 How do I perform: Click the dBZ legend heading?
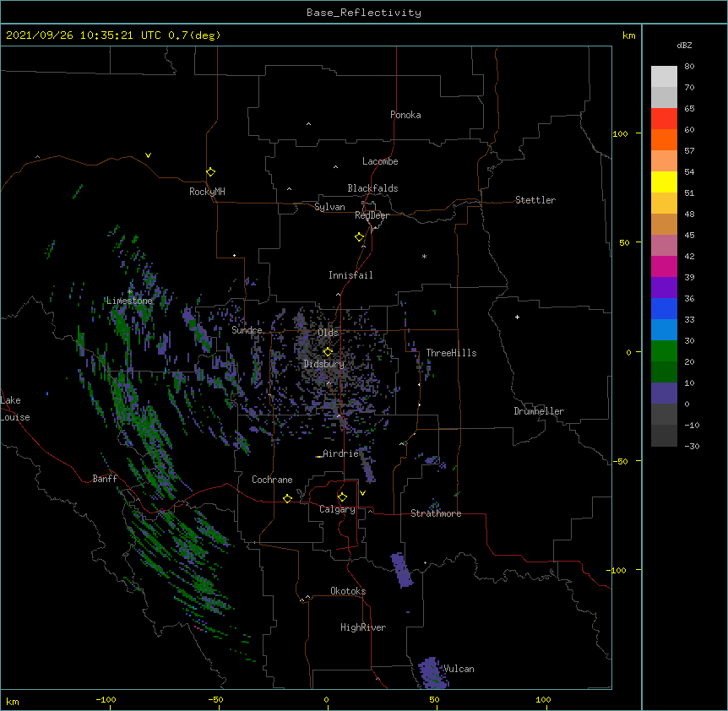pyautogui.click(x=684, y=45)
